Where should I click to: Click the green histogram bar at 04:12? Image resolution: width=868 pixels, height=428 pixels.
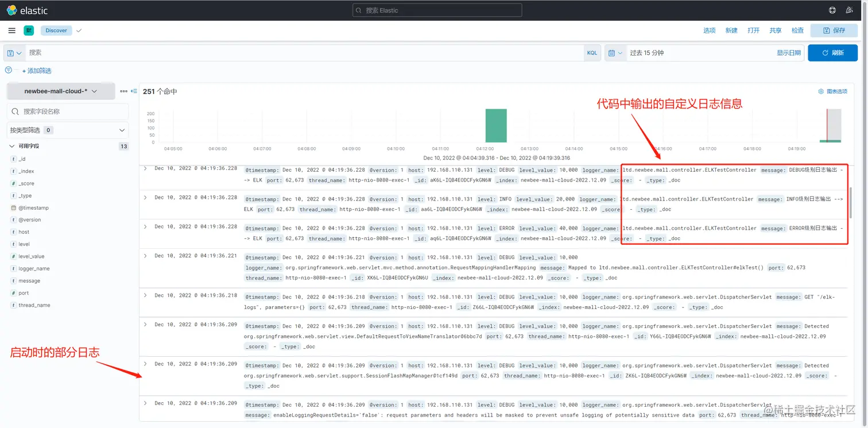pyautogui.click(x=496, y=125)
